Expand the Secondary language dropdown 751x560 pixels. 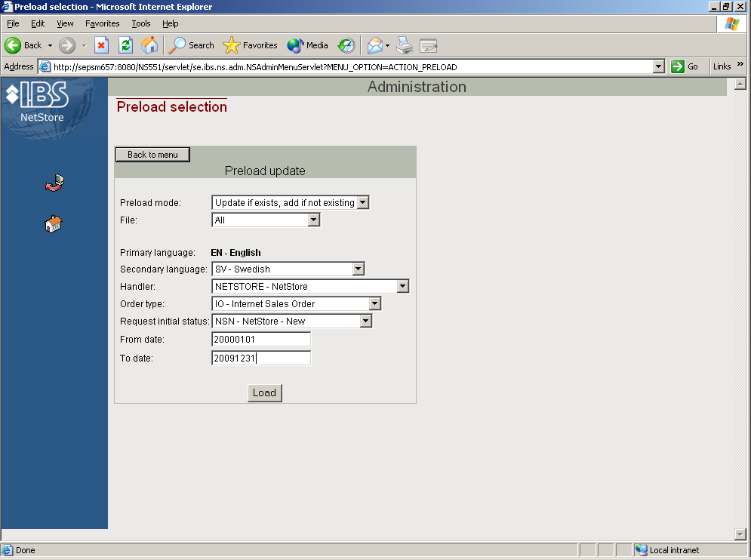click(358, 269)
